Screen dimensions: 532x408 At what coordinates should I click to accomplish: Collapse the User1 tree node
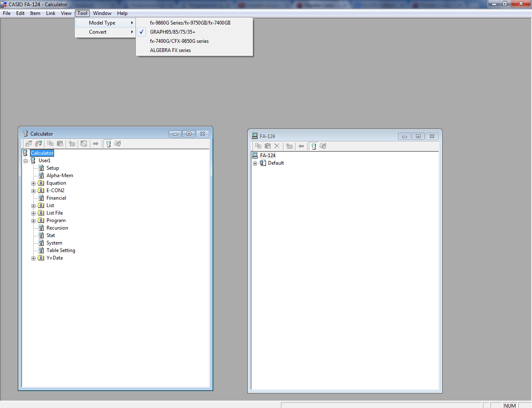(25, 161)
